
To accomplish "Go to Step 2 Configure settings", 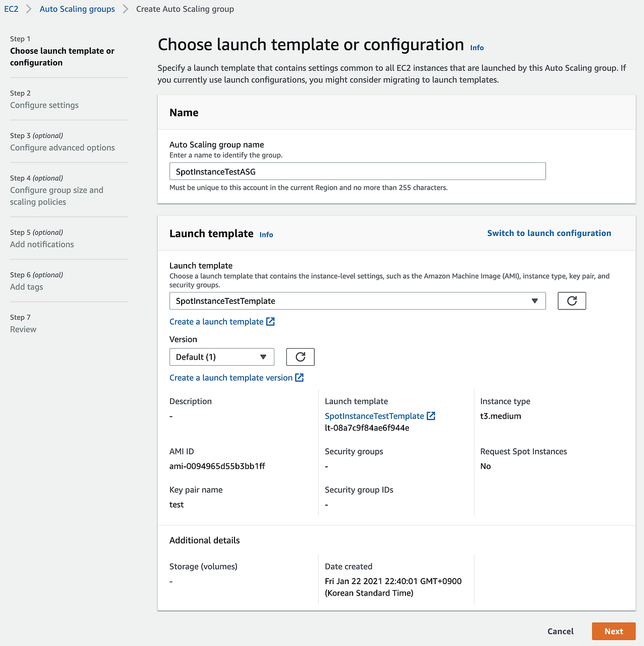I will click(x=44, y=105).
